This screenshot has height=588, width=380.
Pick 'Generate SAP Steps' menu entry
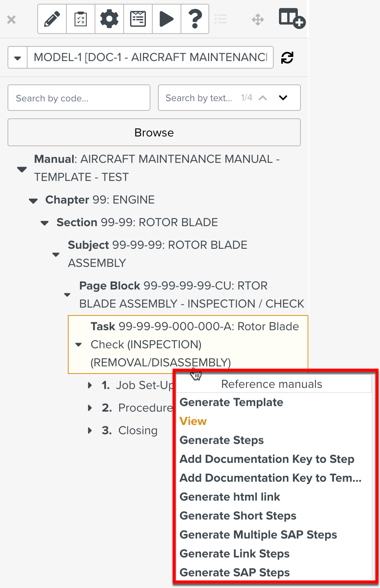(235, 572)
